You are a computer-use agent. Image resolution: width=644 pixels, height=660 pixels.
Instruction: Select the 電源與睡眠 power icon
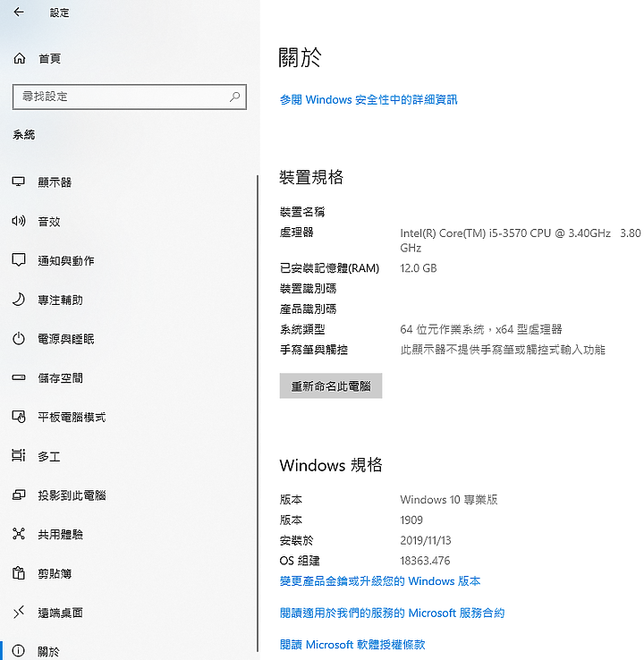point(19,338)
